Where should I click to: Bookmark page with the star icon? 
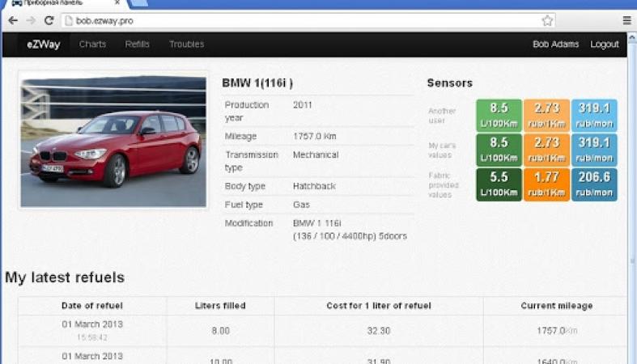[x=547, y=21]
